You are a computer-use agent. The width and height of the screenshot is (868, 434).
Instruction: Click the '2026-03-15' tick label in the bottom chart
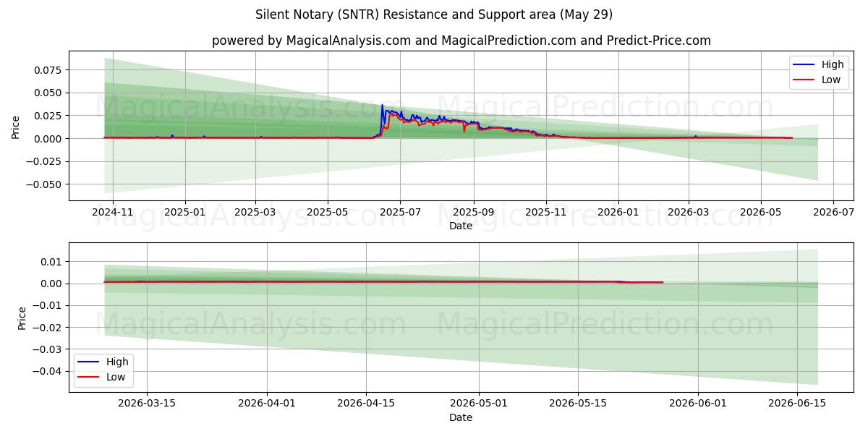147,404
